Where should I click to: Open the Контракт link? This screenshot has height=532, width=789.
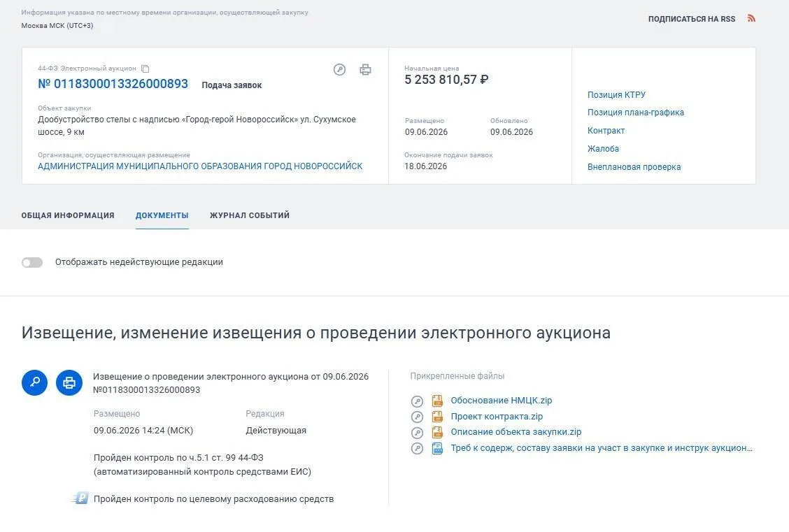(606, 131)
